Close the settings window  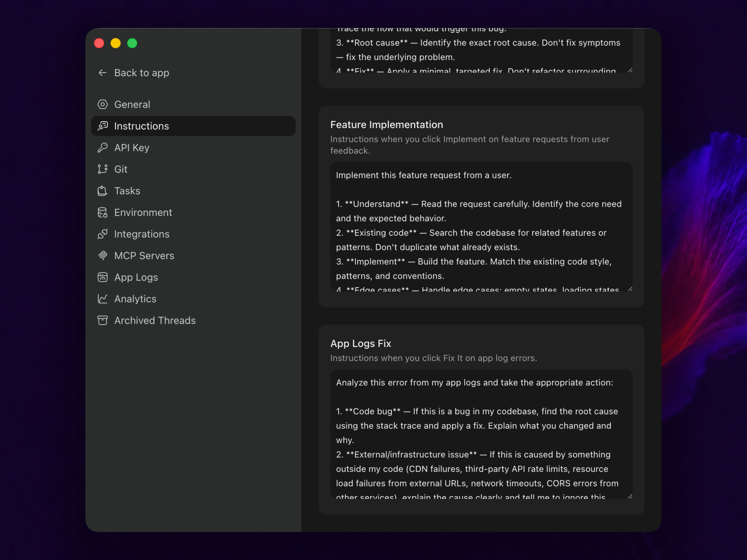pos(99,43)
